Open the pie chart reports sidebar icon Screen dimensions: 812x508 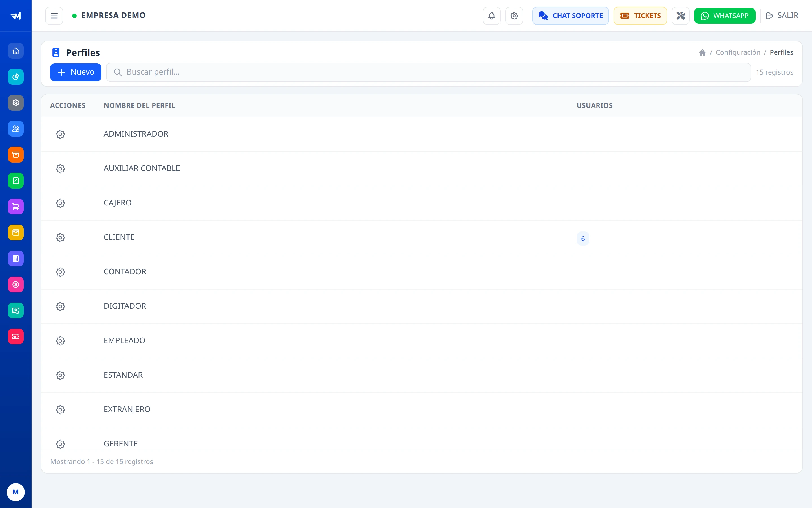tap(16, 77)
